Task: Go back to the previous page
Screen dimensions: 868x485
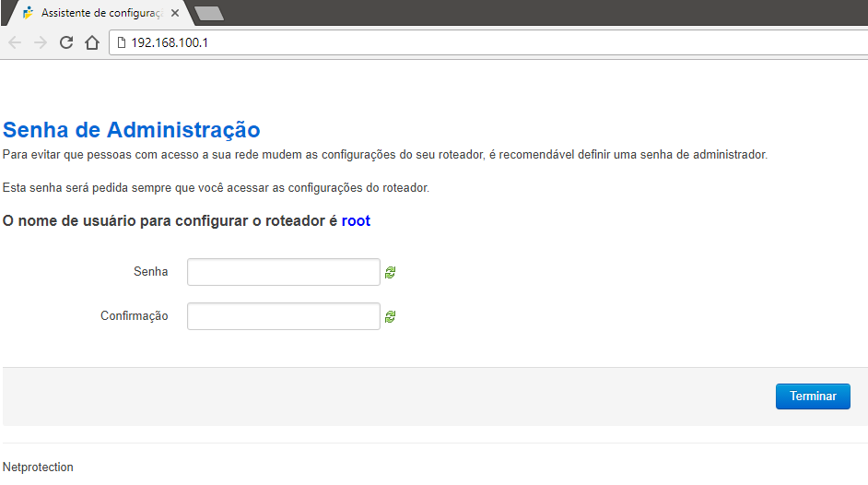Action: pyautogui.click(x=15, y=42)
